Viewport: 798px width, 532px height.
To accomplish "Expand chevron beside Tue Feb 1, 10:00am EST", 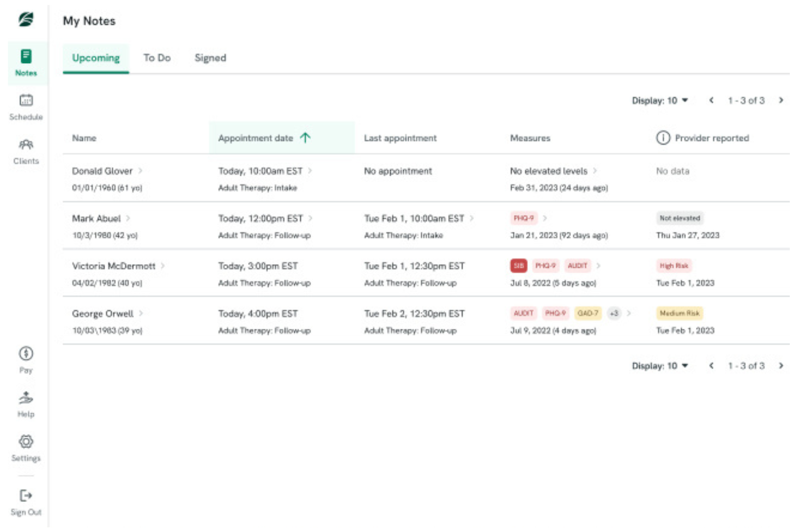I will tap(472, 218).
